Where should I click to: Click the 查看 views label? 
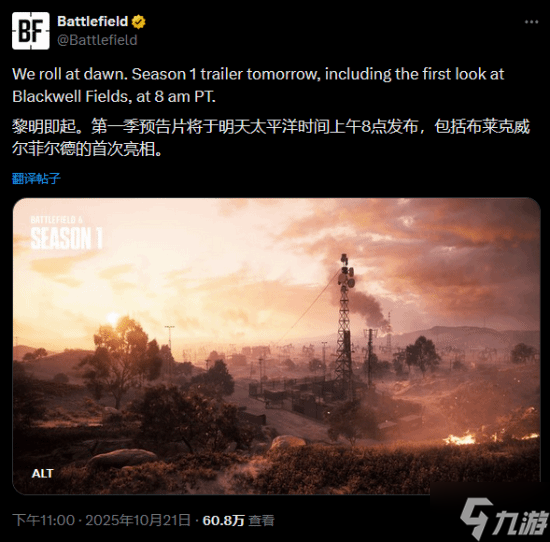click(x=261, y=521)
